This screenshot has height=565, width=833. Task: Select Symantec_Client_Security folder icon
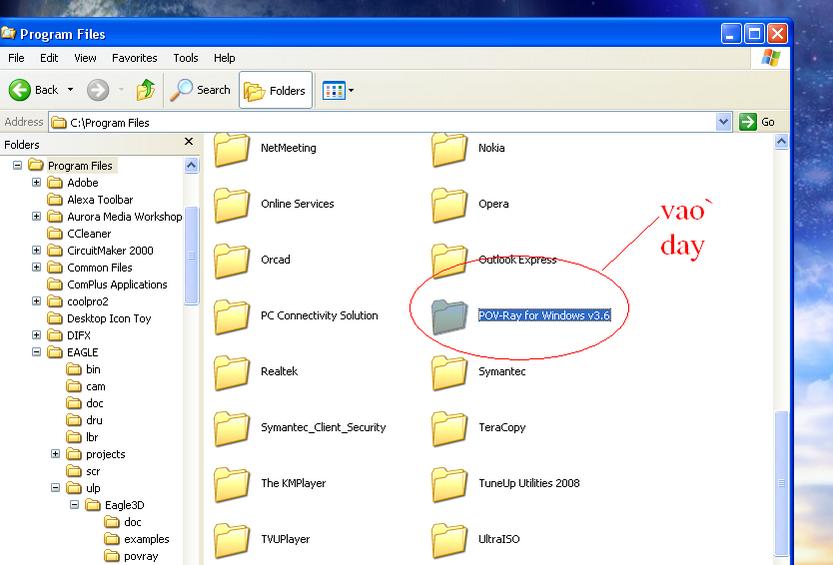(232, 429)
